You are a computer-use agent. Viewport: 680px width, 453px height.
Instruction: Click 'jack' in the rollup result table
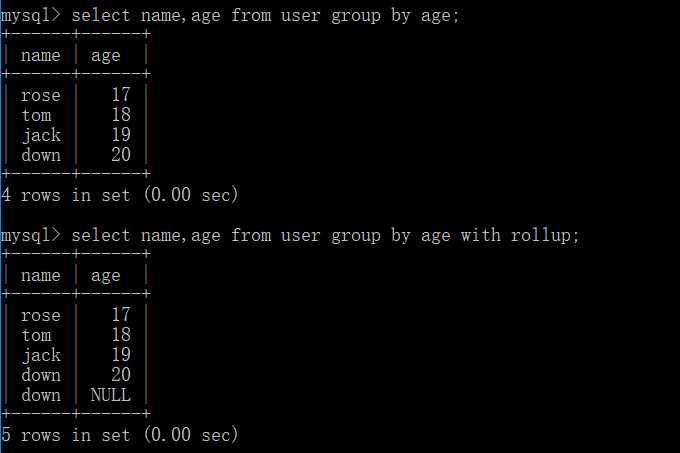tap(42, 355)
